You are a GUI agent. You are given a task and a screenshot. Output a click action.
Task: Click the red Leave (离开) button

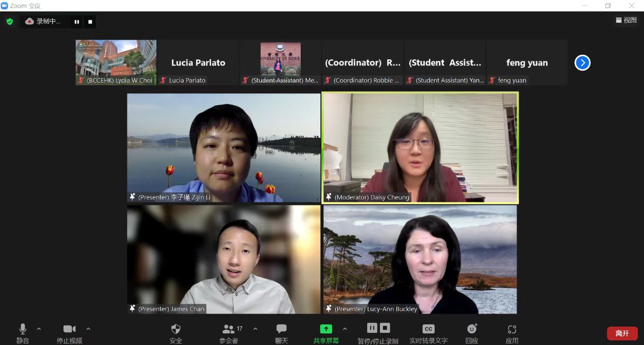[x=622, y=333]
